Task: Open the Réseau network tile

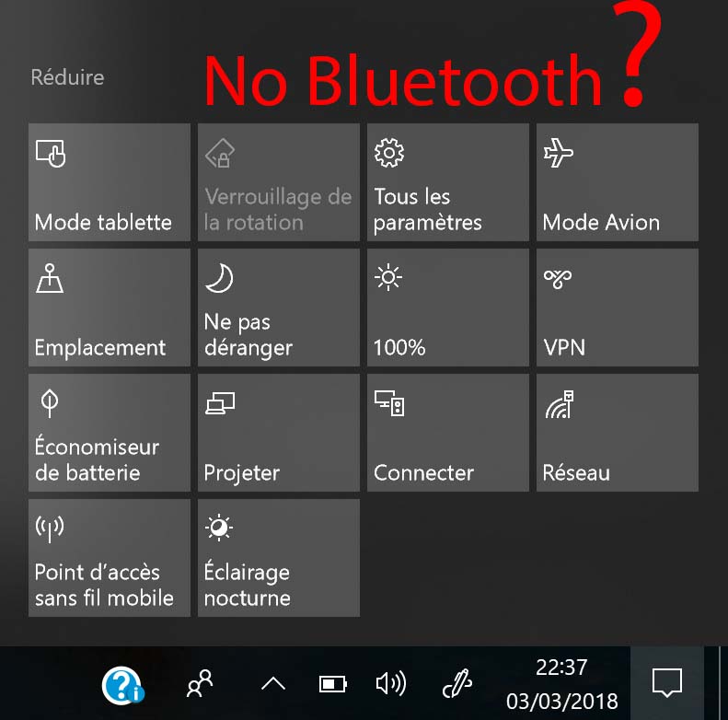Action: (x=617, y=433)
